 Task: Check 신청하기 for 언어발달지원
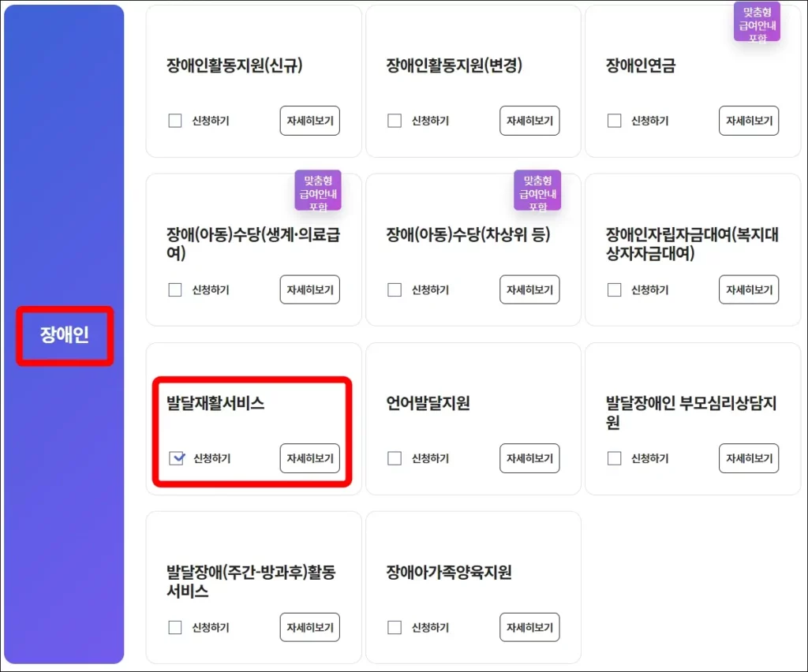pos(395,457)
